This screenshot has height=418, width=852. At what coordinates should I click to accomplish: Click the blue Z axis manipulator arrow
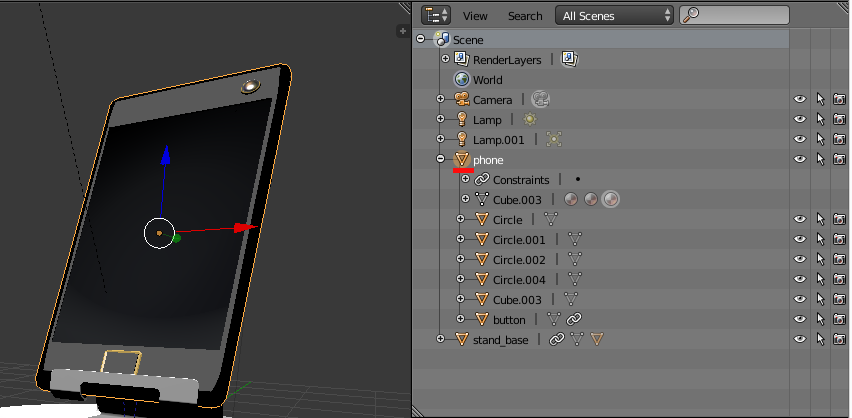pos(165,155)
